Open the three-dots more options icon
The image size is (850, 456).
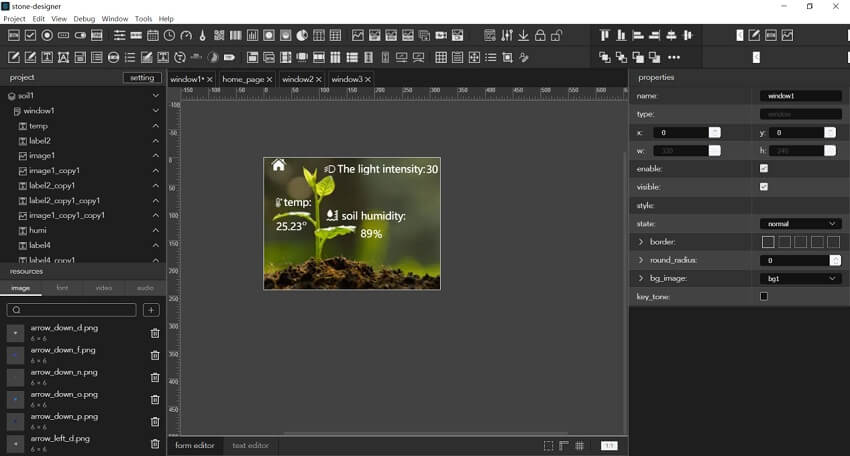(x=674, y=57)
